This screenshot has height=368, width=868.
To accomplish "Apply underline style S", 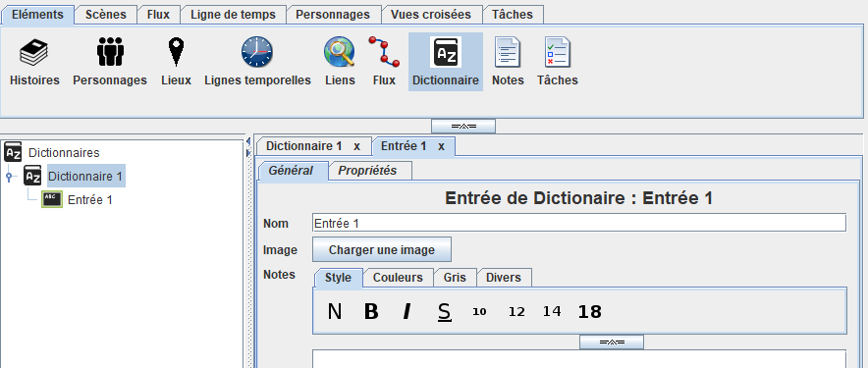I will [x=444, y=311].
